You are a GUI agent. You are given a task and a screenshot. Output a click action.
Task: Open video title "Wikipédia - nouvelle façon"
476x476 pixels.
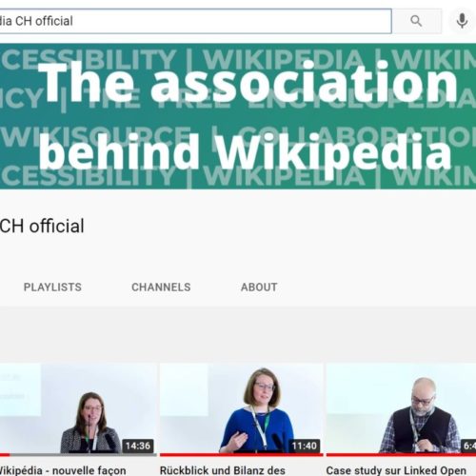[x=63, y=470]
